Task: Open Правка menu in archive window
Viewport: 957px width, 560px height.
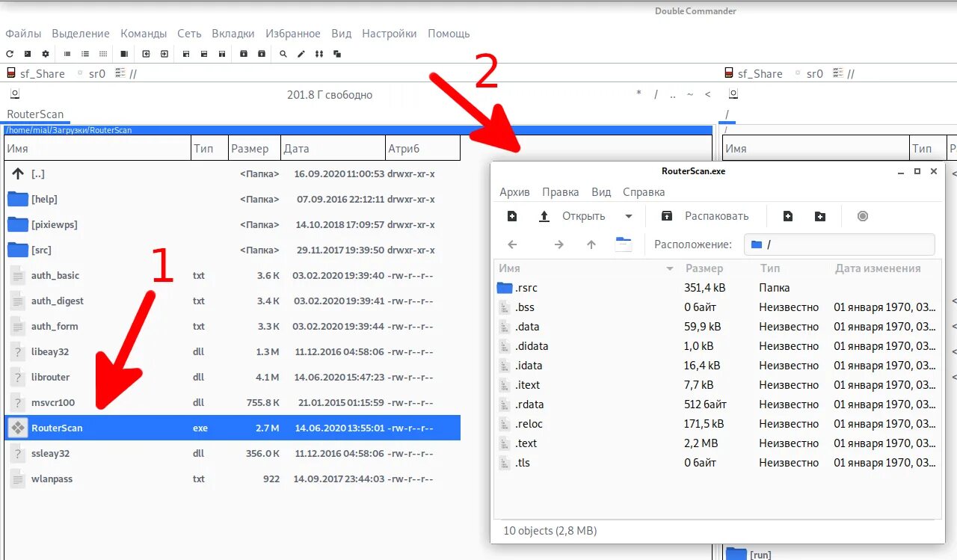Action: pyautogui.click(x=561, y=192)
